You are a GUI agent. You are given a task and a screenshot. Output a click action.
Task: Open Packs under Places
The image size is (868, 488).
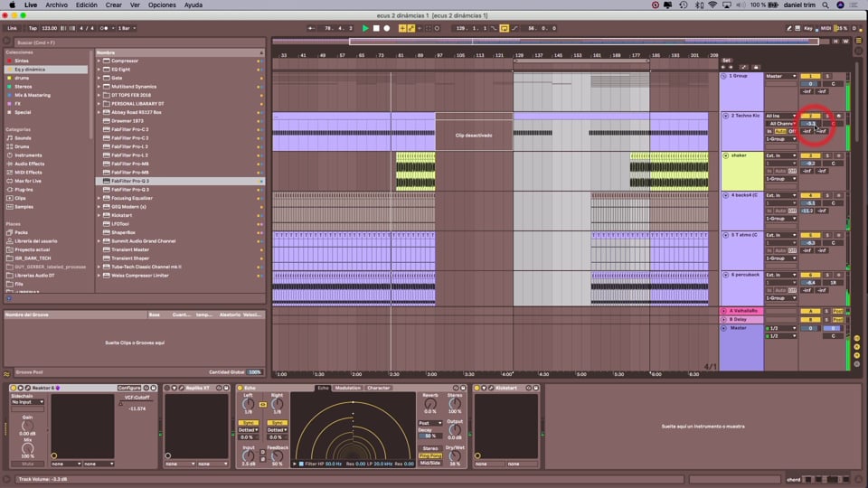(x=21, y=232)
